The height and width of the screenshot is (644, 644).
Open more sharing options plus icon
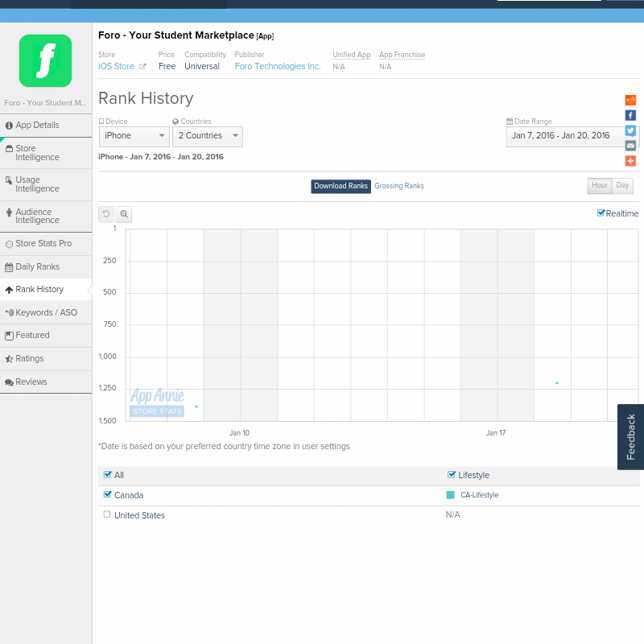click(630, 161)
